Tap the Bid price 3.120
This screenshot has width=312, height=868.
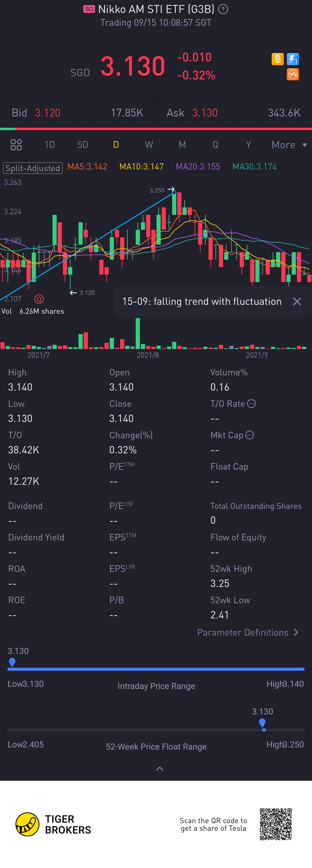tap(48, 113)
